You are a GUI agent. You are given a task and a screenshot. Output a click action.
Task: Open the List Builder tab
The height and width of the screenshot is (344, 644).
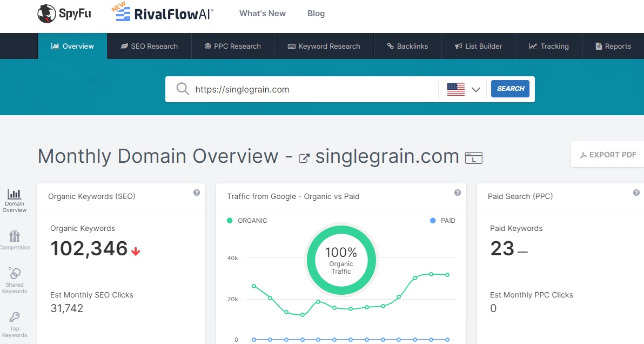tap(479, 46)
